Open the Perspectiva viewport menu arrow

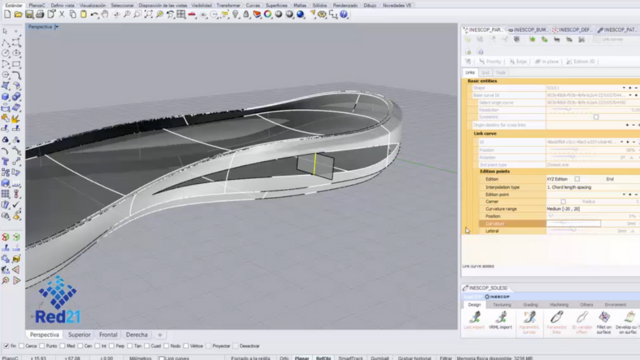coord(56,27)
